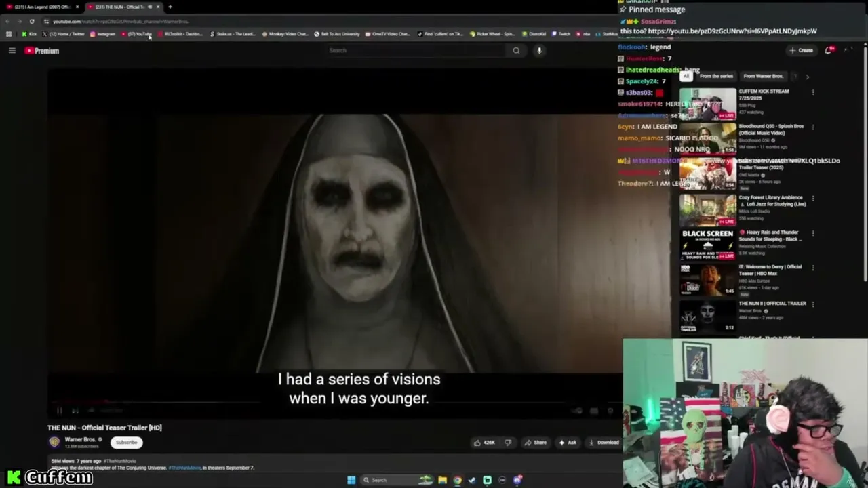Open more options for Bloodhound Q50 video
This screenshot has width=868, height=488.
pyautogui.click(x=812, y=127)
